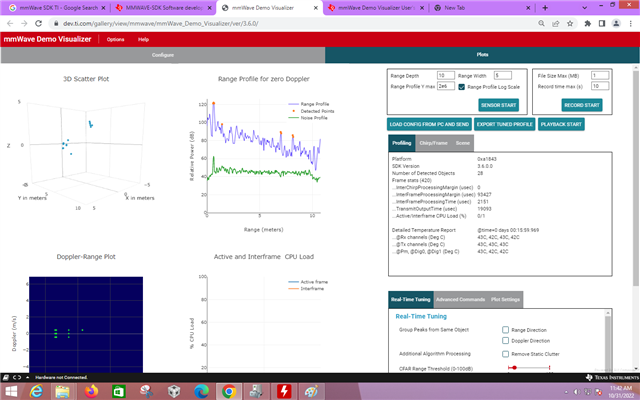Open File Explorer from the taskbar
The height and width of the screenshot is (400, 640).
click(62, 391)
